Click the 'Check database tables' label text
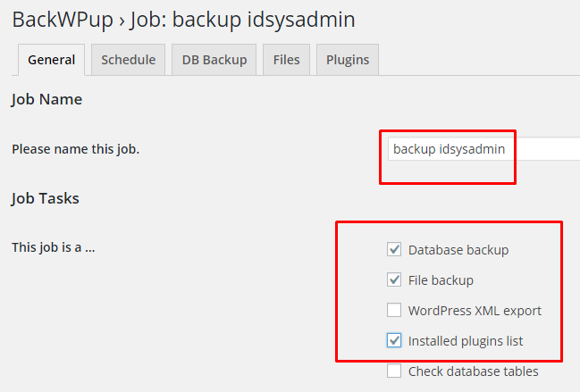This screenshot has height=392, width=580. tap(473, 371)
